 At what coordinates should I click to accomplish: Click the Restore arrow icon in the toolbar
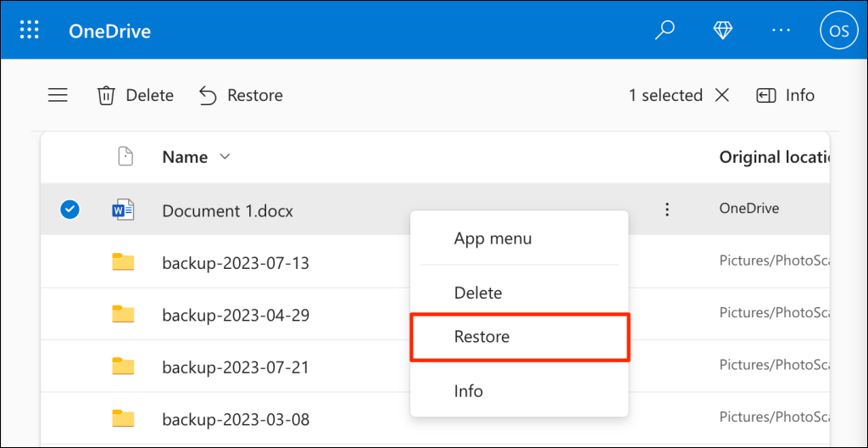208,95
